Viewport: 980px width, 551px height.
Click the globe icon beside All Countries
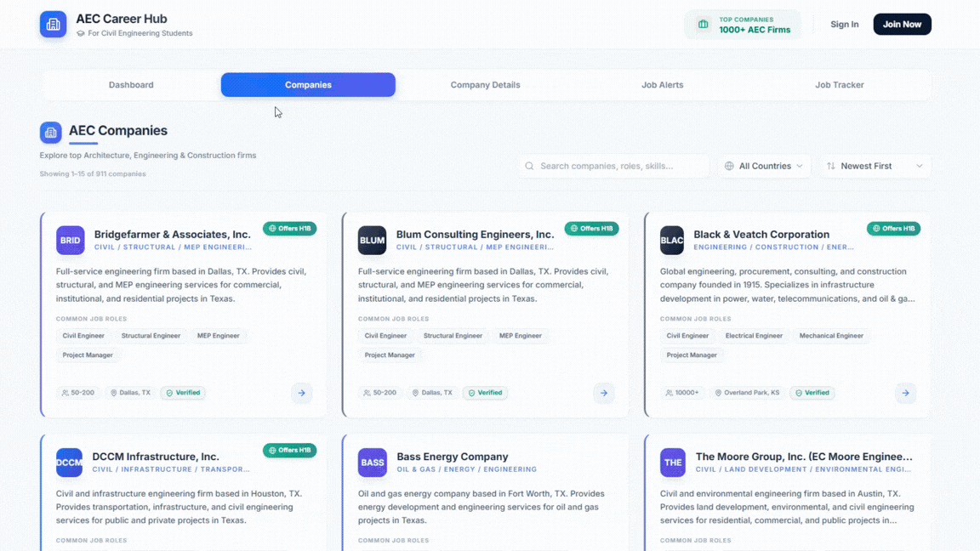click(x=729, y=166)
